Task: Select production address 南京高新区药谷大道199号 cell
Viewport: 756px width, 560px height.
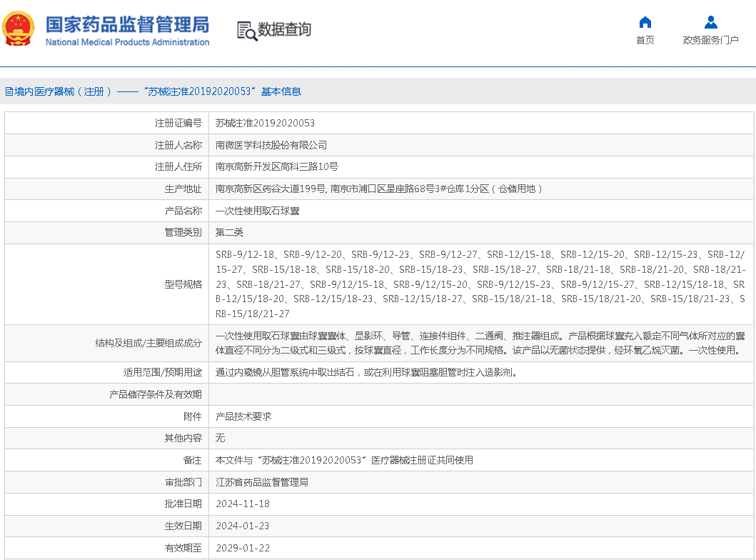Action: tap(378, 189)
